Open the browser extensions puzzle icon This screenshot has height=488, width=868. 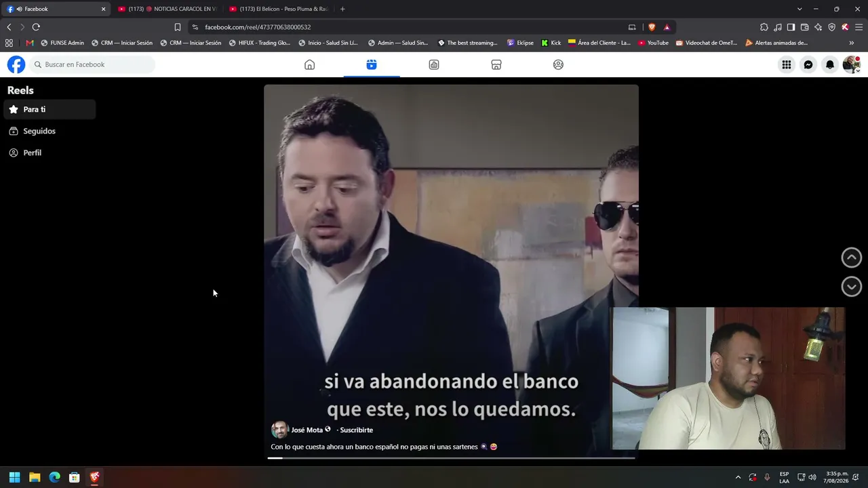tap(764, 27)
